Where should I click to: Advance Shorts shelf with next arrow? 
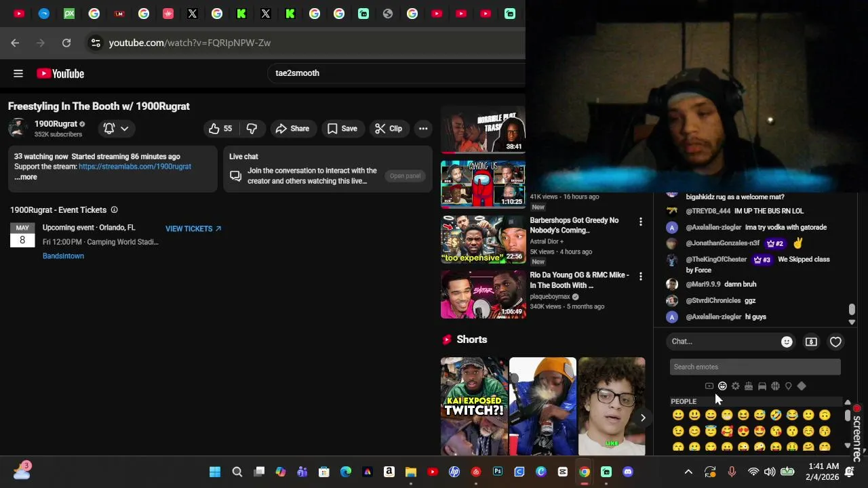(643, 418)
